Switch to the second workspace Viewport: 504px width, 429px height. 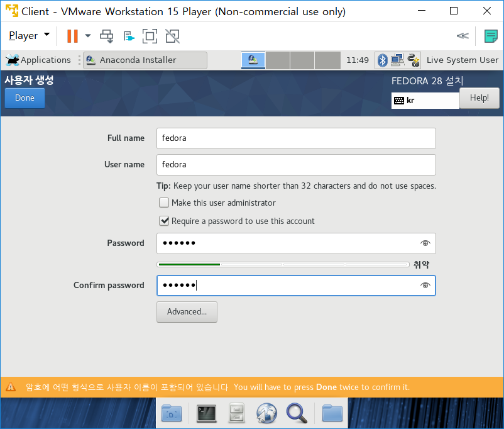(x=278, y=60)
